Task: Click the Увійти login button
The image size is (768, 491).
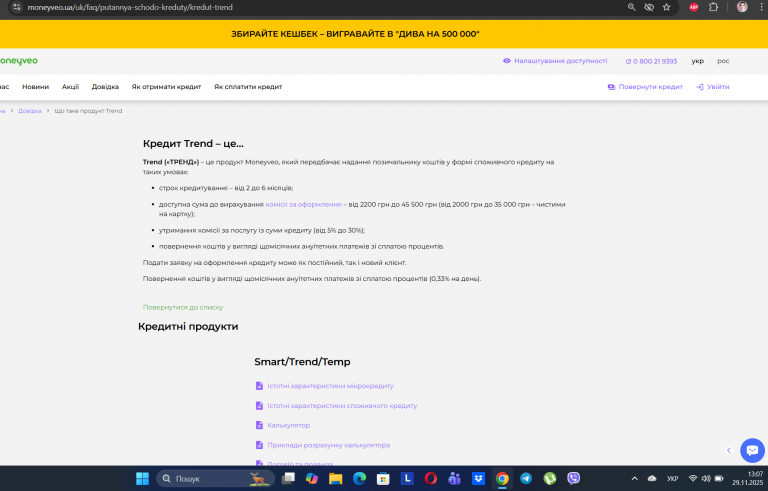Action: [x=713, y=87]
